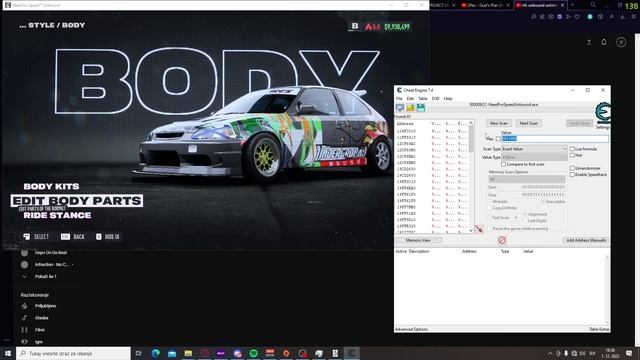
Task: Toggle the Hex checkbox
Action: point(498,139)
